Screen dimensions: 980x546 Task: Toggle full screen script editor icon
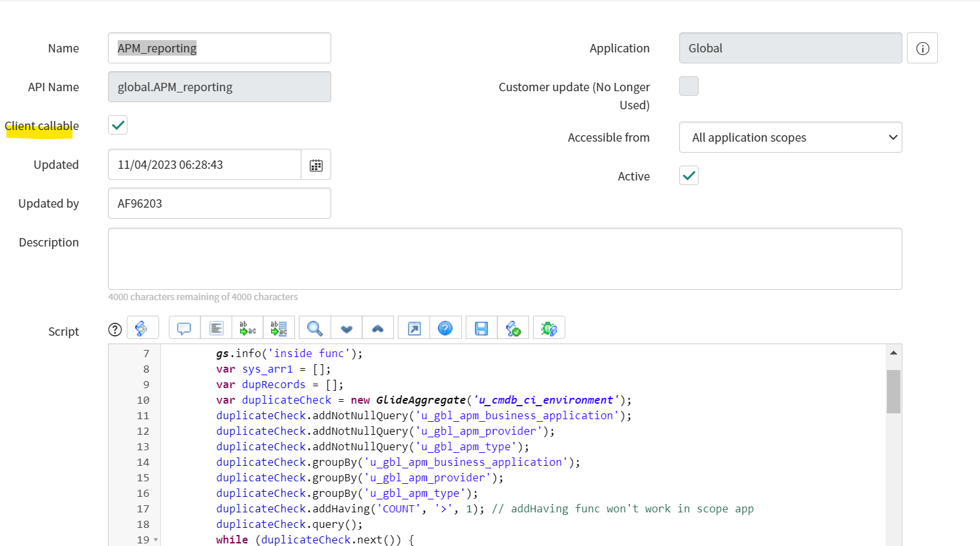[x=414, y=328]
